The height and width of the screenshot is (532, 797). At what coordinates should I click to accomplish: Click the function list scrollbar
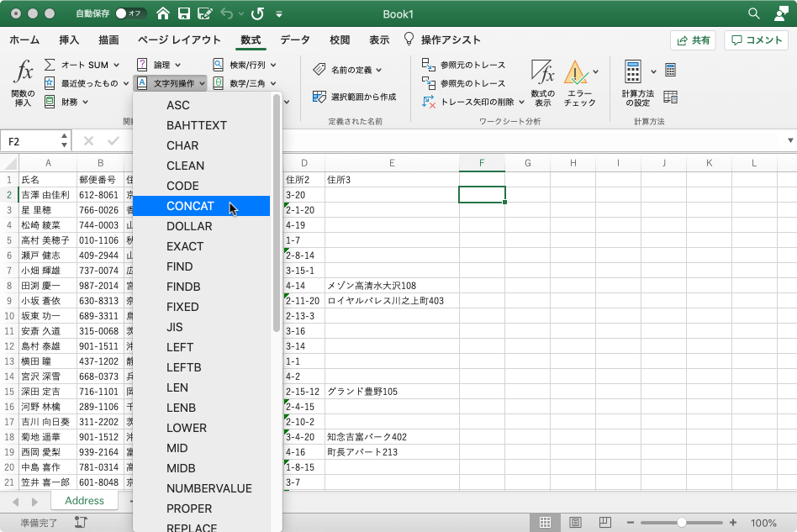pyautogui.click(x=276, y=213)
